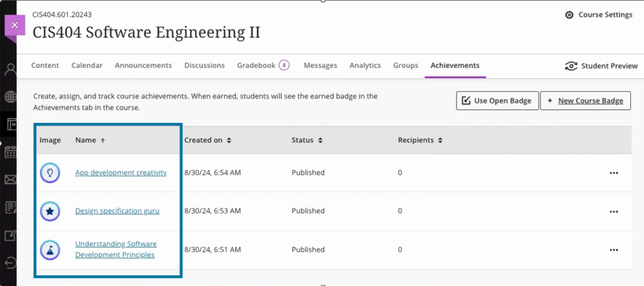
Task: Click recipients count for Design specification guru
Action: 400,211
